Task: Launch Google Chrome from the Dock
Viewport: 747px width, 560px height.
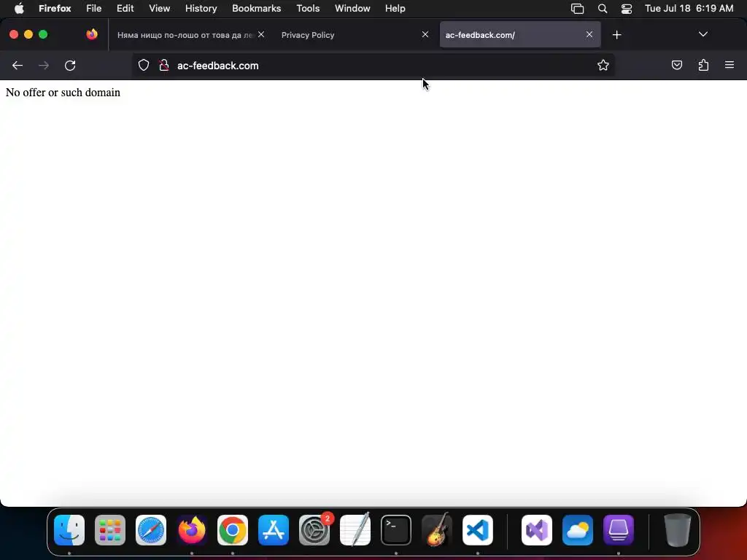Action: pos(233,530)
